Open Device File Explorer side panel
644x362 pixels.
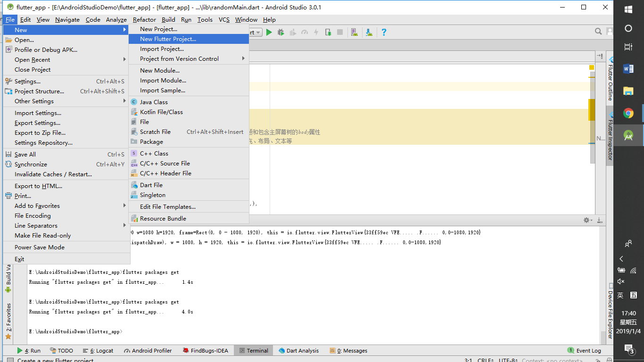(610, 311)
